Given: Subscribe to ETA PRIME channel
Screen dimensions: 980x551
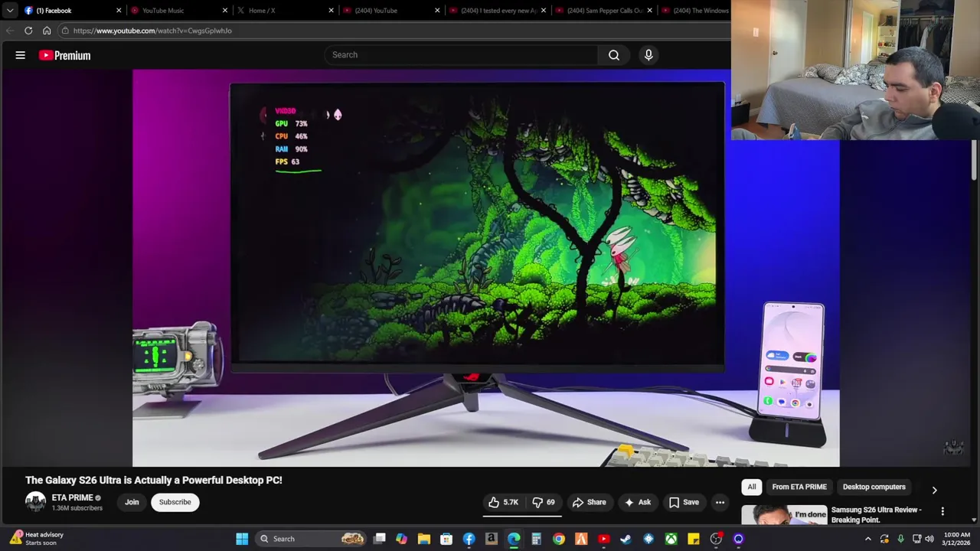Looking at the screenshot, I should pyautogui.click(x=175, y=502).
